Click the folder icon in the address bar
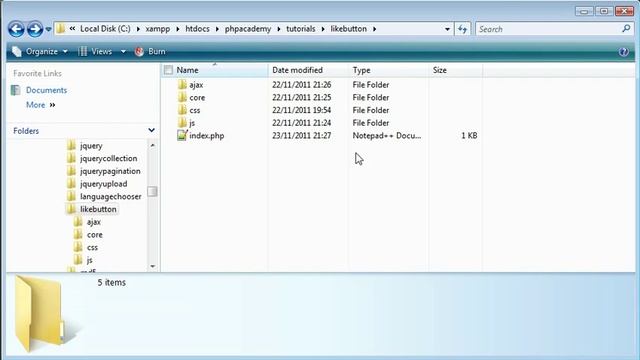Image resolution: width=640 pixels, height=360 pixels. [x=60, y=29]
